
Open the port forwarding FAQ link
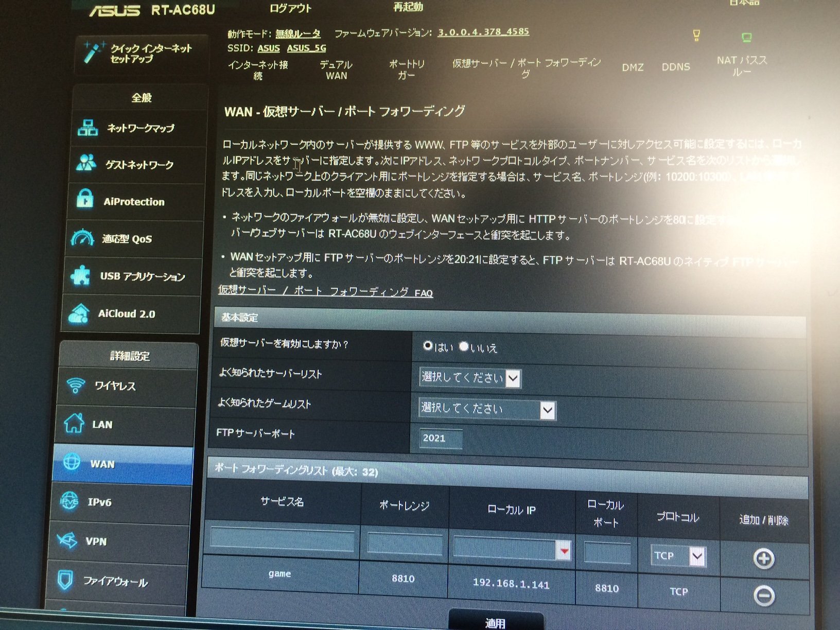pyautogui.click(x=325, y=291)
